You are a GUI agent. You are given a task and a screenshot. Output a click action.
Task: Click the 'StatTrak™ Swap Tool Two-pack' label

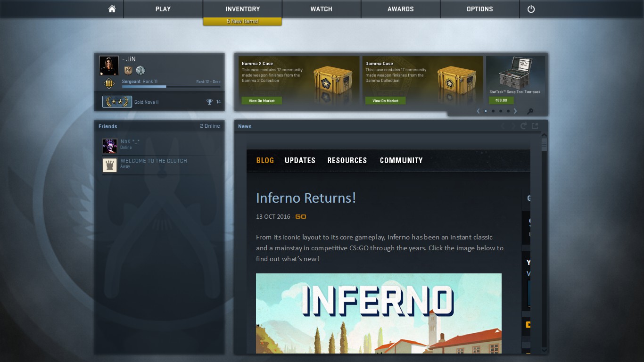pyautogui.click(x=515, y=92)
